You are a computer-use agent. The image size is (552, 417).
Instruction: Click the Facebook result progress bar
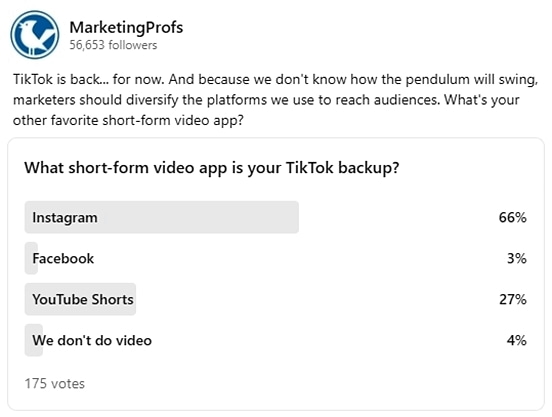click(x=31, y=259)
